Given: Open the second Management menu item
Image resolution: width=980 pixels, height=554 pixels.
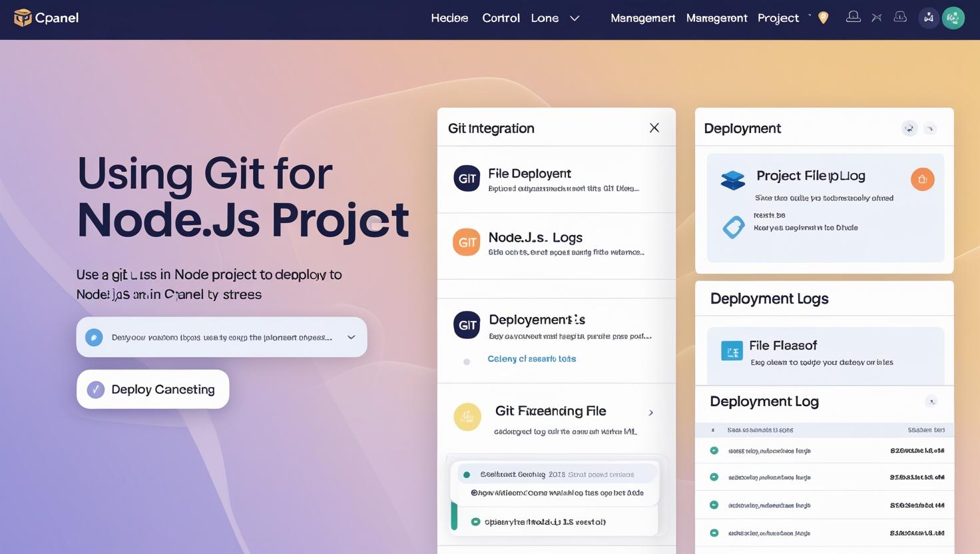Looking at the screenshot, I should (x=716, y=18).
